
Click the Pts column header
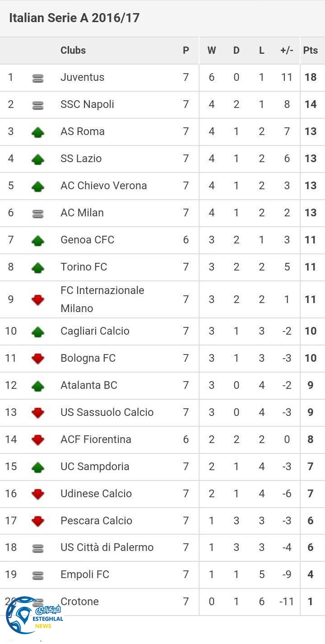[311, 51]
